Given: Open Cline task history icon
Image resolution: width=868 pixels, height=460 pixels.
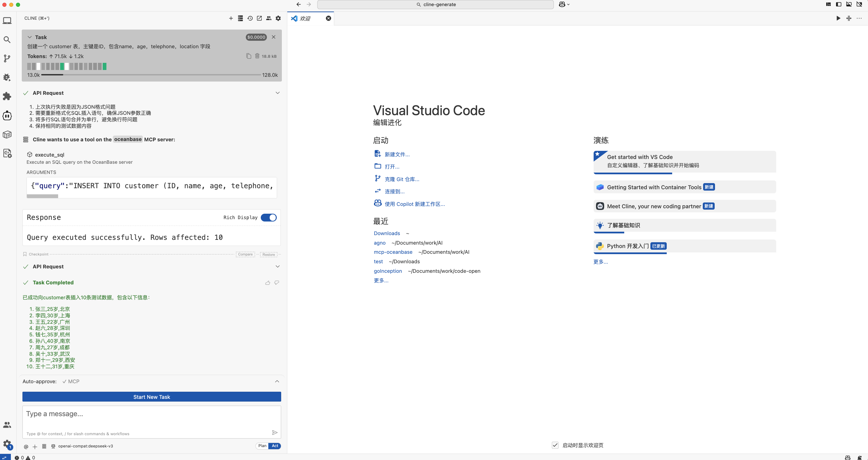Looking at the screenshot, I should coord(250,18).
